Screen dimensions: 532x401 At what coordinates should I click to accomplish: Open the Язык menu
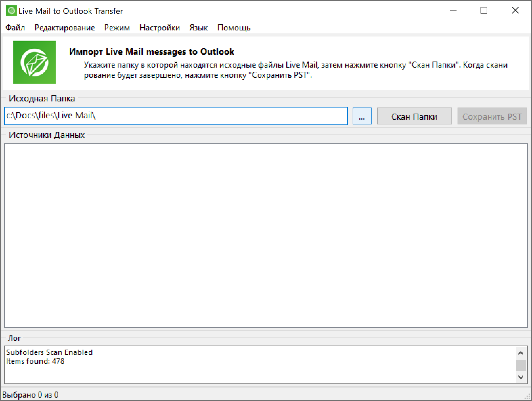tap(199, 28)
